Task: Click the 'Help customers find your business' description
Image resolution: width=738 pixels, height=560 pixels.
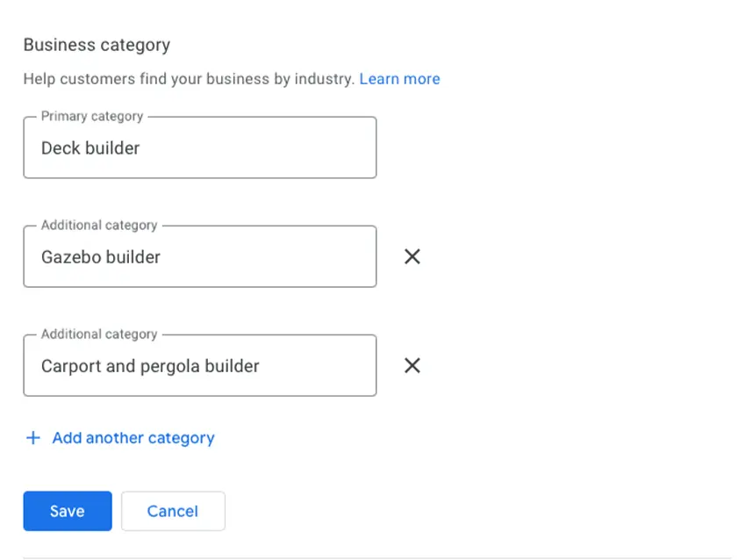Action: 189,79
